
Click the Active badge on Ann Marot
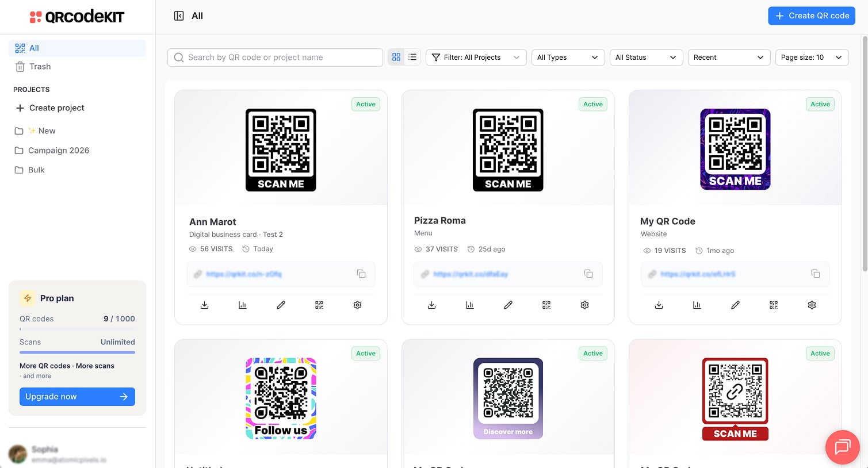pos(366,104)
